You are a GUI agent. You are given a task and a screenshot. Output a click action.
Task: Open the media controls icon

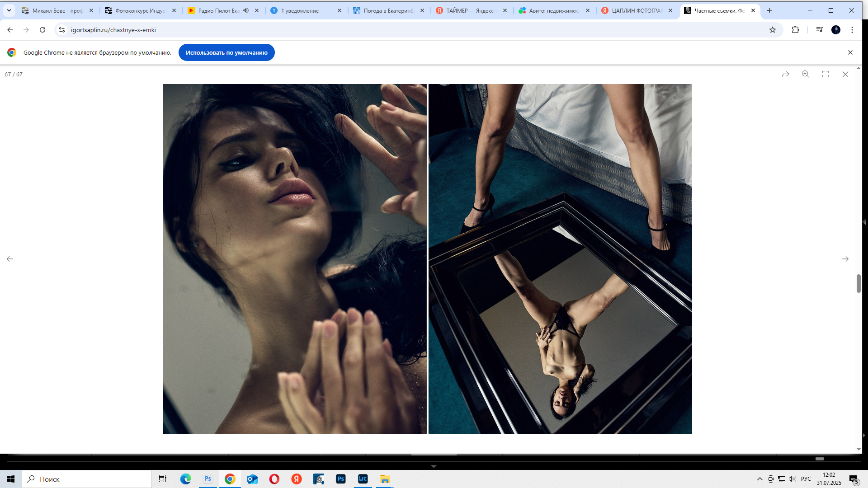819,30
